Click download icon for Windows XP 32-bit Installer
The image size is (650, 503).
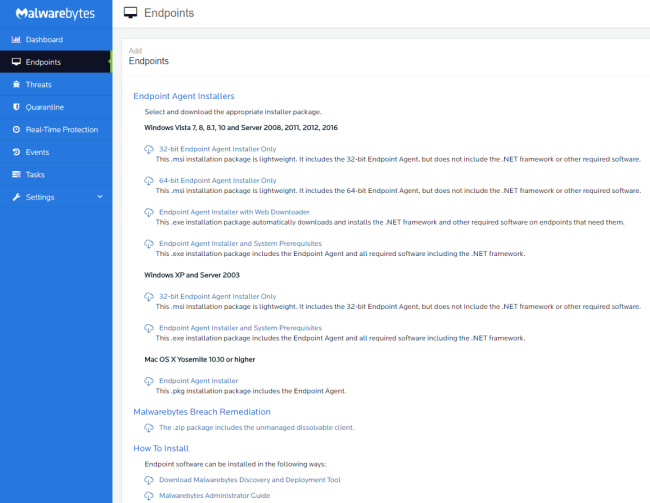click(149, 297)
